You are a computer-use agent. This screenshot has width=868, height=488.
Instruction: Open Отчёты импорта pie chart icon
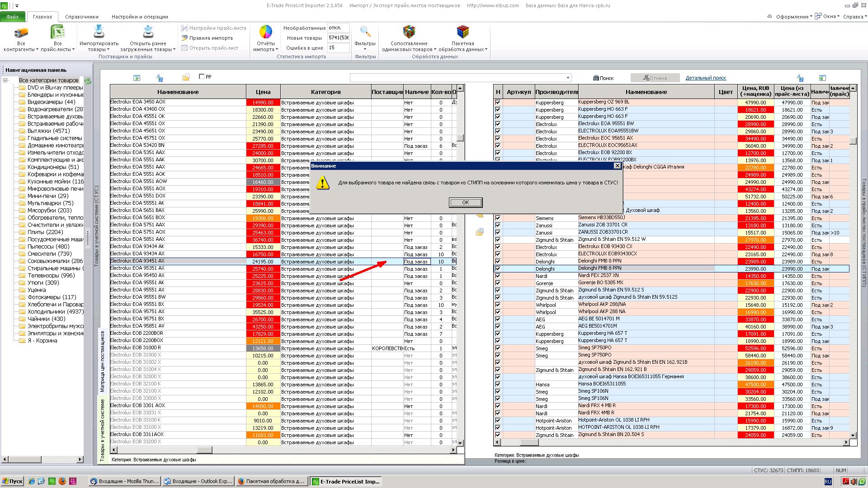pos(265,32)
